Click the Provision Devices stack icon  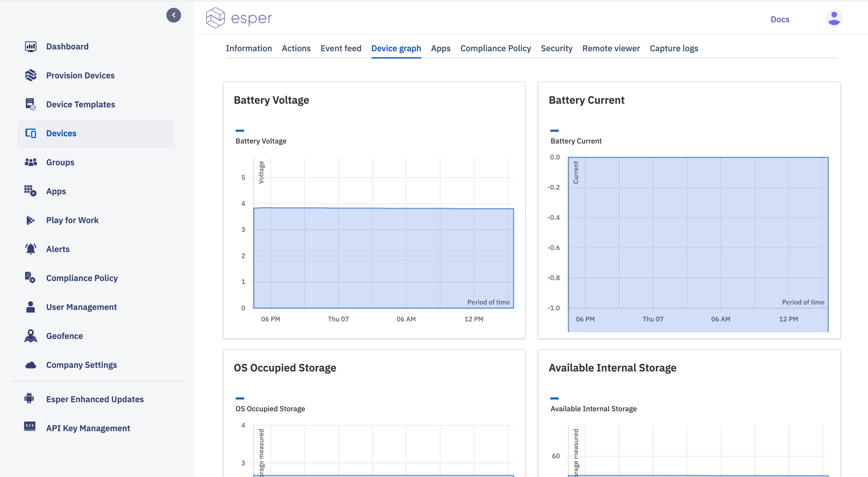31,75
